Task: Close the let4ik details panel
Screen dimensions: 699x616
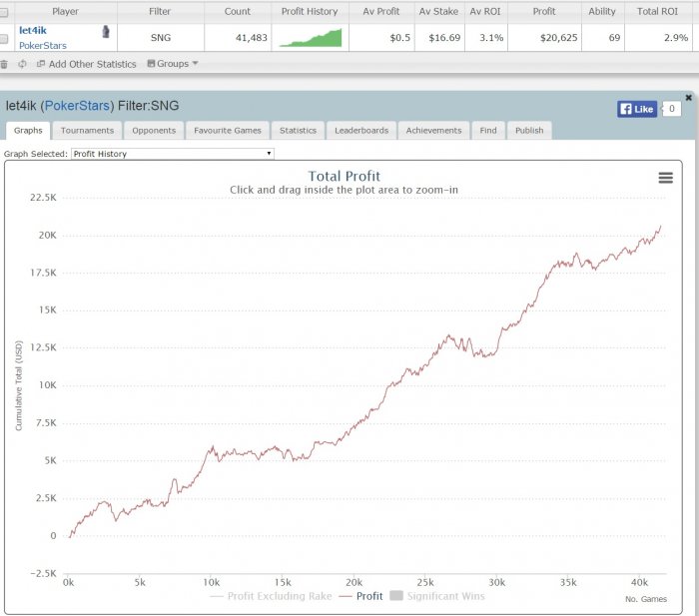Action: 688,98
